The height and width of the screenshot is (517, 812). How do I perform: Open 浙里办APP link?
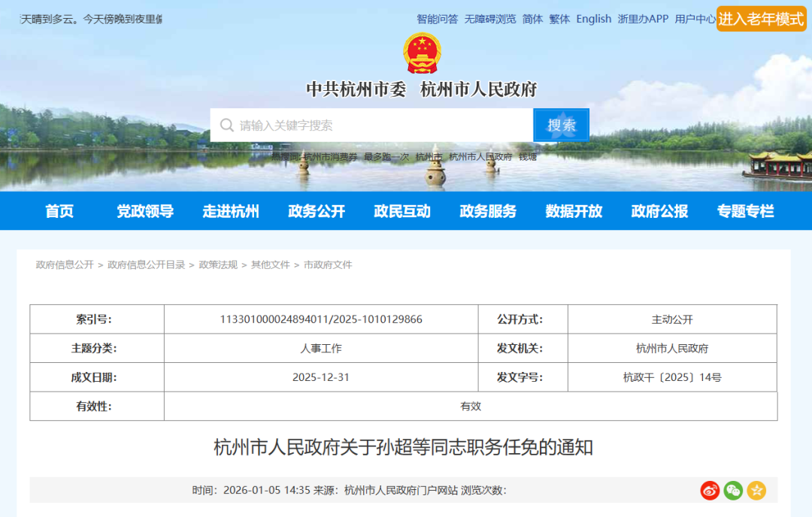point(643,19)
